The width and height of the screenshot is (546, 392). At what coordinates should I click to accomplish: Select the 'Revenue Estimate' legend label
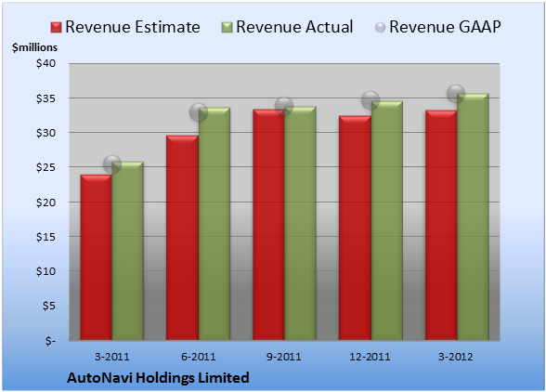(x=133, y=27)
